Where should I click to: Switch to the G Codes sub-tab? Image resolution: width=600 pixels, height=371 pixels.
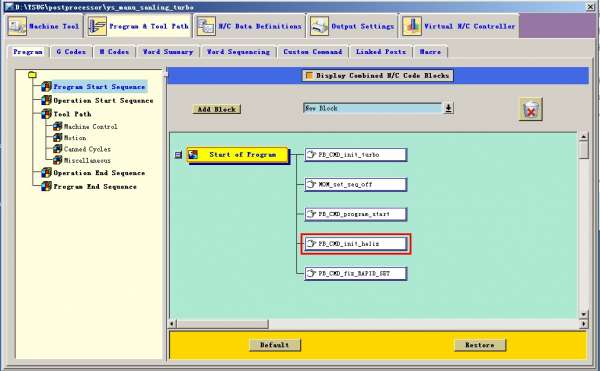[71, 52]
